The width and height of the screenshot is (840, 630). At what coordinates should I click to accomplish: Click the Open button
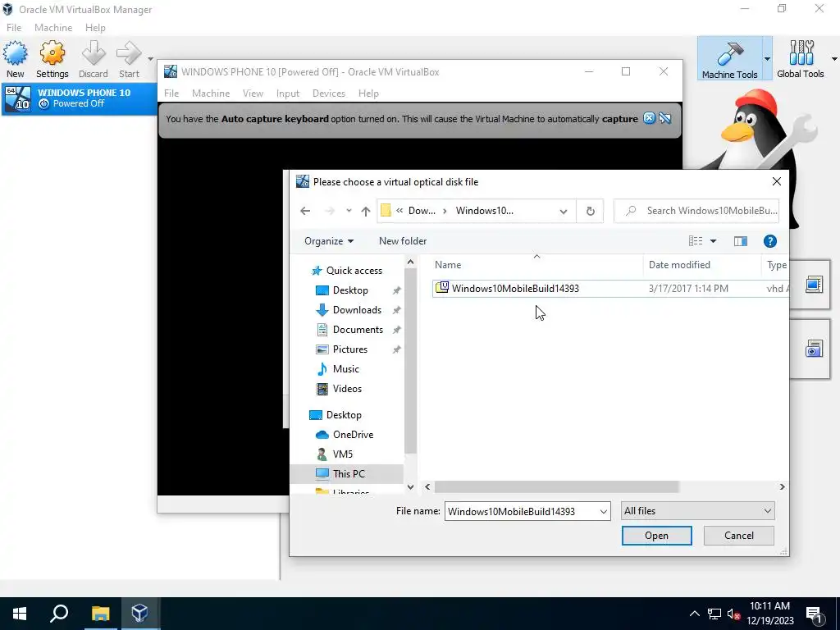[656, 536]
